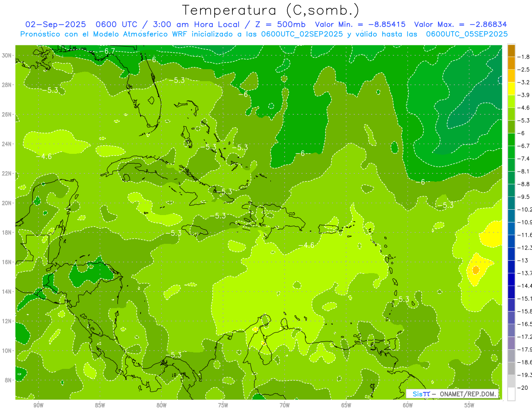Click the -11.6 value on color legend
The height and width of the screenshot is (411, 532).
(x=525, y=235)
